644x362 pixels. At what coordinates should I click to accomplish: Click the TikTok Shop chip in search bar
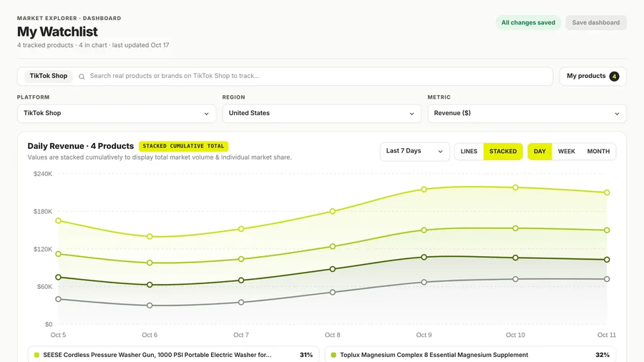[49, 76]
